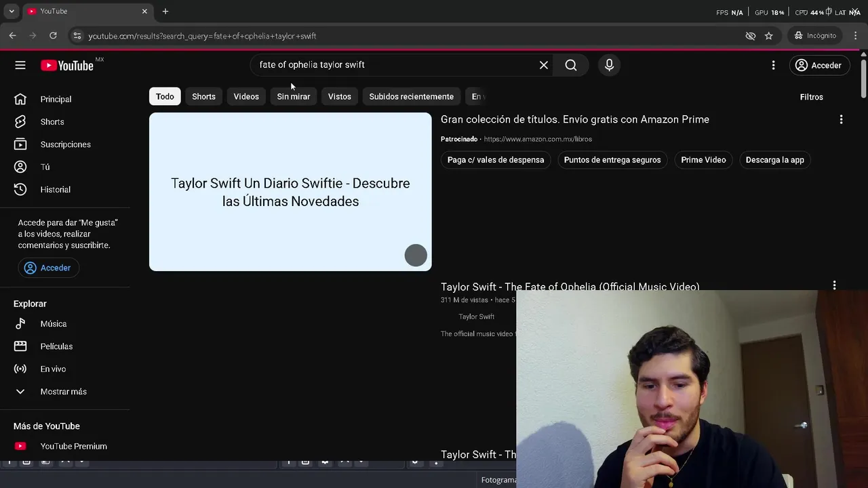Click the Paga c/ vales de despensa chip
The image size is (868, 488).
point(496,160)
